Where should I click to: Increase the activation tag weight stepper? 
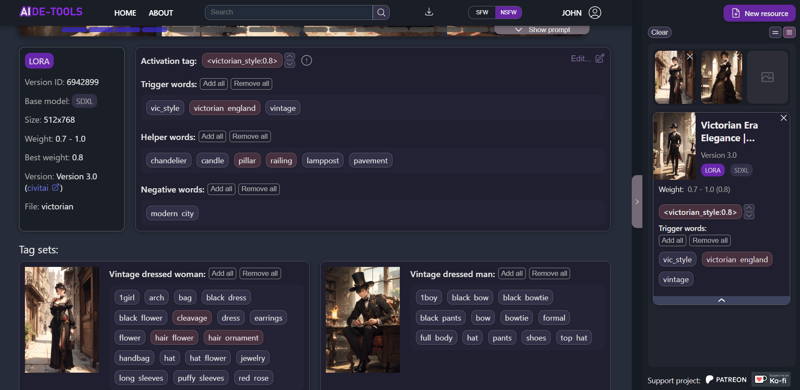click(x=289, y=57)
